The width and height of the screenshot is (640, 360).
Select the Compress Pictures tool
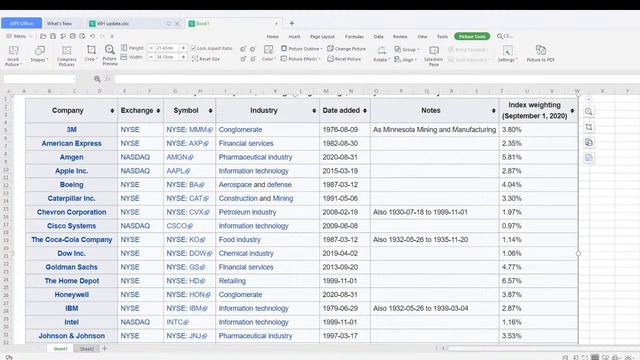pos(67,55)
